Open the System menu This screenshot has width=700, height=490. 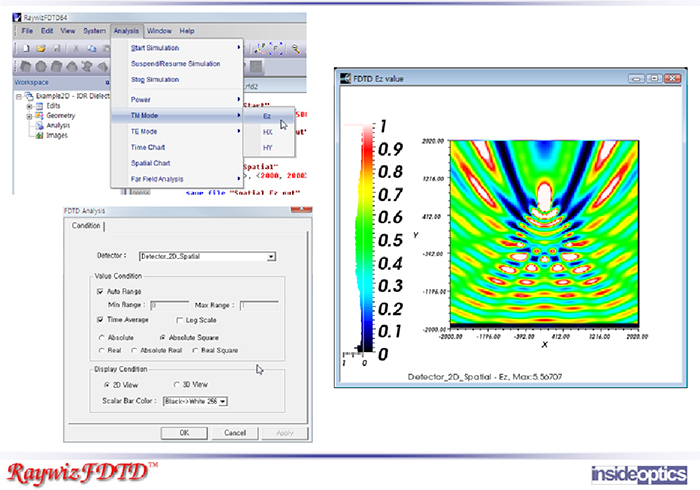(95, 31)
